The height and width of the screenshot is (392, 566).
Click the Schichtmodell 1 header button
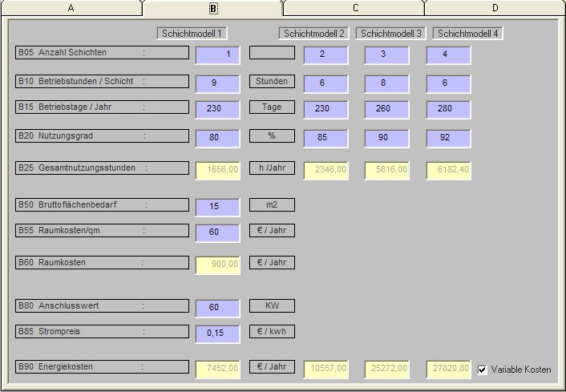coord(192,34)
